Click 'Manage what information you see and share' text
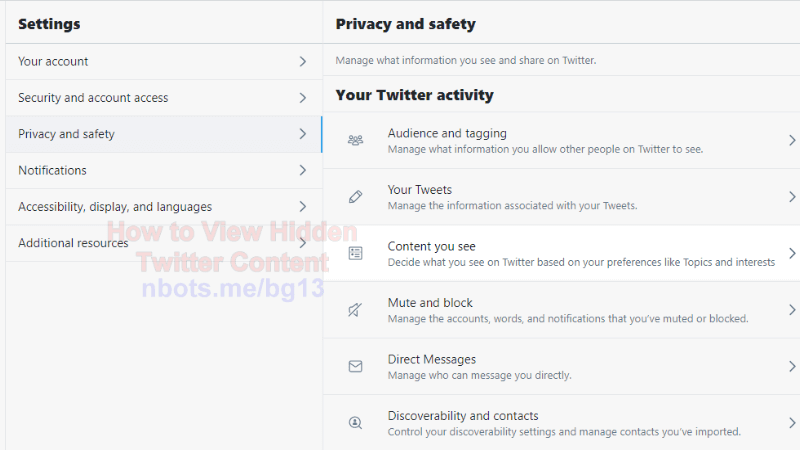Screen dimensions: 800x450 [x=466, y=60]
